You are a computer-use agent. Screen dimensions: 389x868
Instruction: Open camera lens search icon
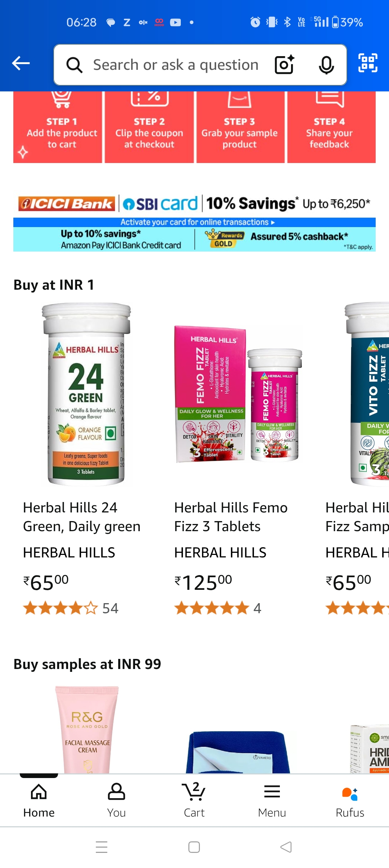(x=285, y=65)
